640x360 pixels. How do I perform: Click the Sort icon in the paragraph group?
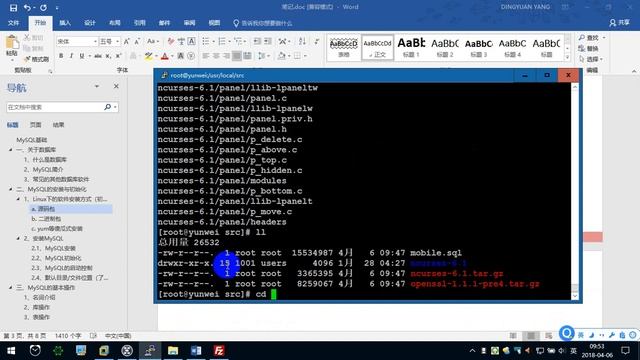[302, 41]
